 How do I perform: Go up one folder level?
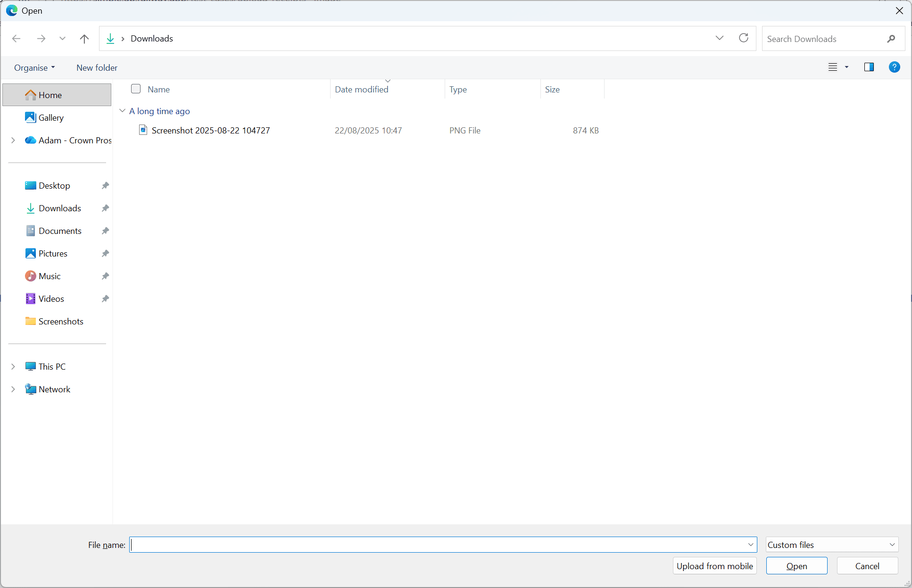[x=84, y=39]
